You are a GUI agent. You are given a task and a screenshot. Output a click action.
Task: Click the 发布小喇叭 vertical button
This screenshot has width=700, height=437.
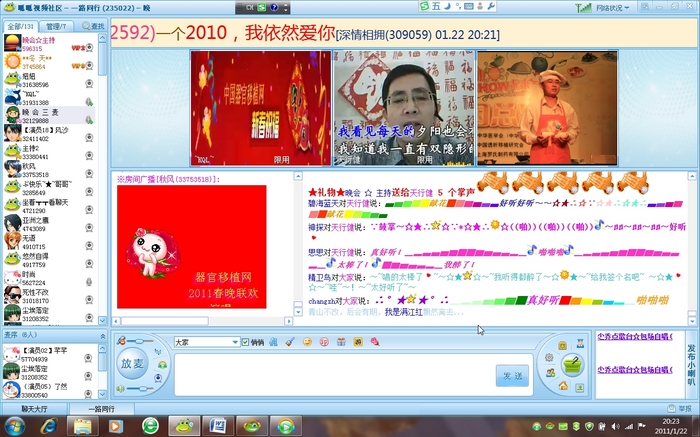click(691, 365)
